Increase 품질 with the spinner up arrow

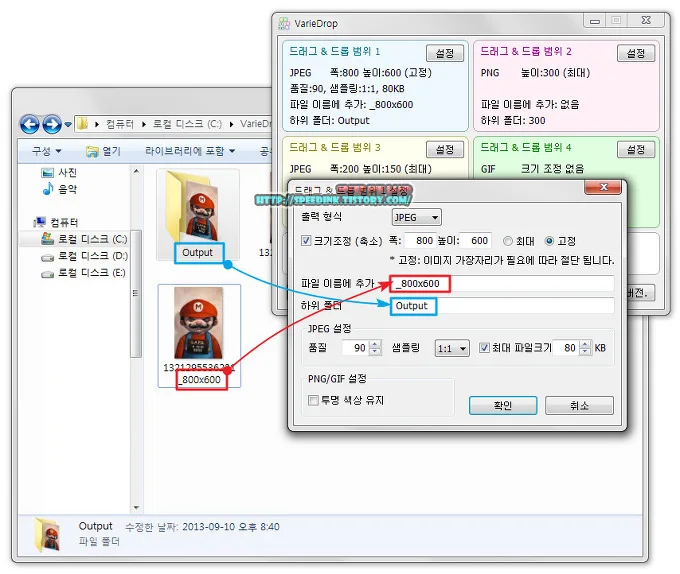(375, 344)
